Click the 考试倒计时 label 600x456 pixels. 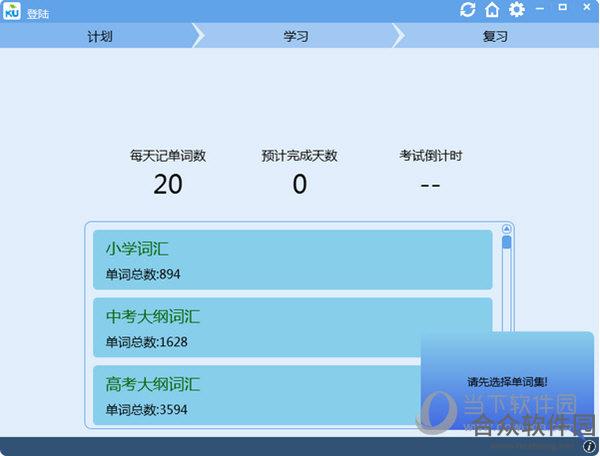tap(430, 156)
